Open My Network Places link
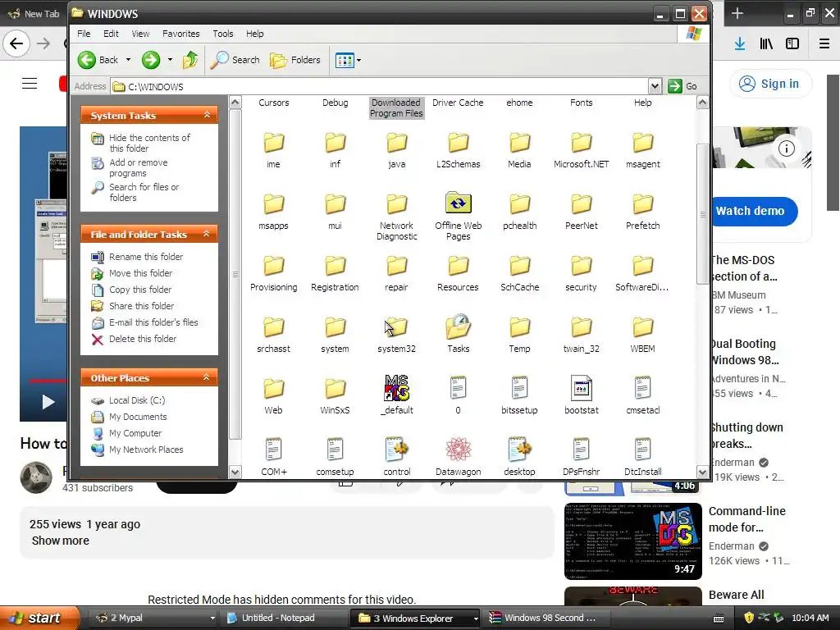 pos(138,450)
